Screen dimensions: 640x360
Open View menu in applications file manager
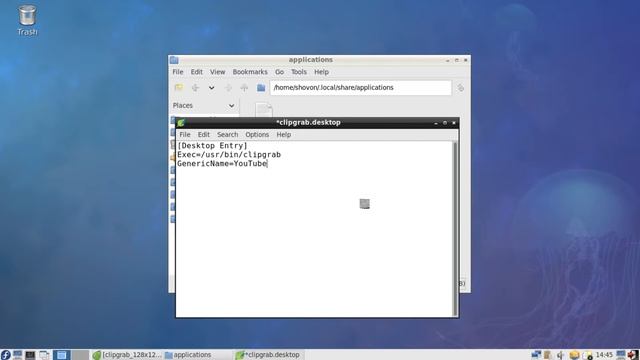pos(217,72)
